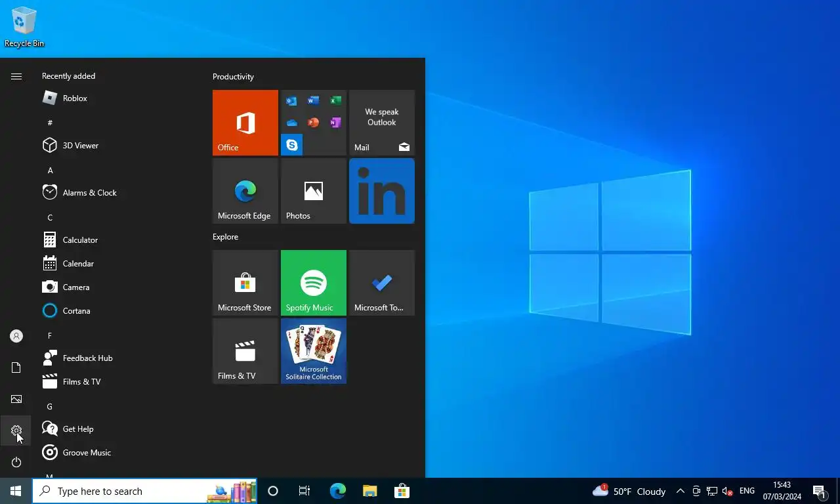Image resolution: width=840 pixels, height=504 pixels.
Task: Click the C section letter header
Action: click(x=50, y=217)
